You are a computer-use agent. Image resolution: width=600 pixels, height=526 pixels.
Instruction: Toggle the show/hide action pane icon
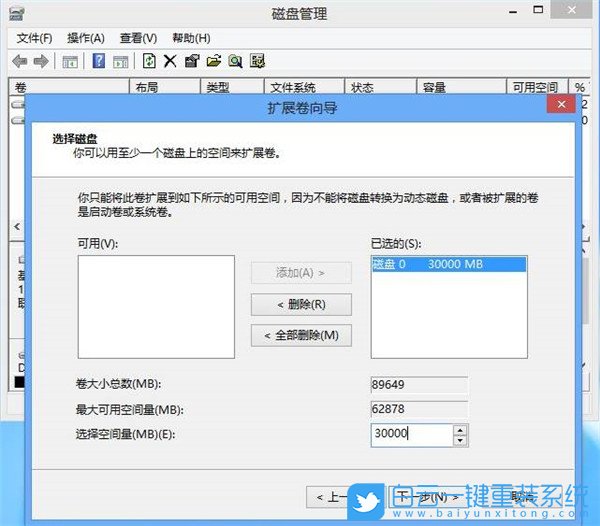[121, 62]
